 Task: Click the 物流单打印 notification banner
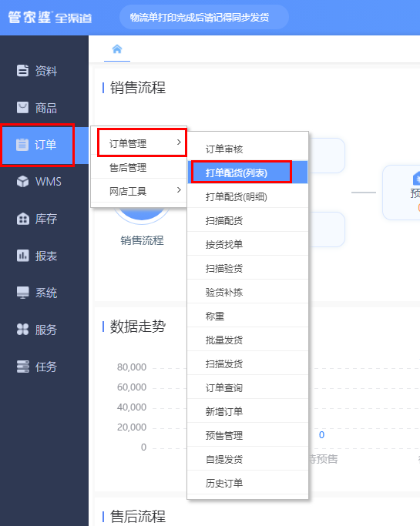point(203,17)
